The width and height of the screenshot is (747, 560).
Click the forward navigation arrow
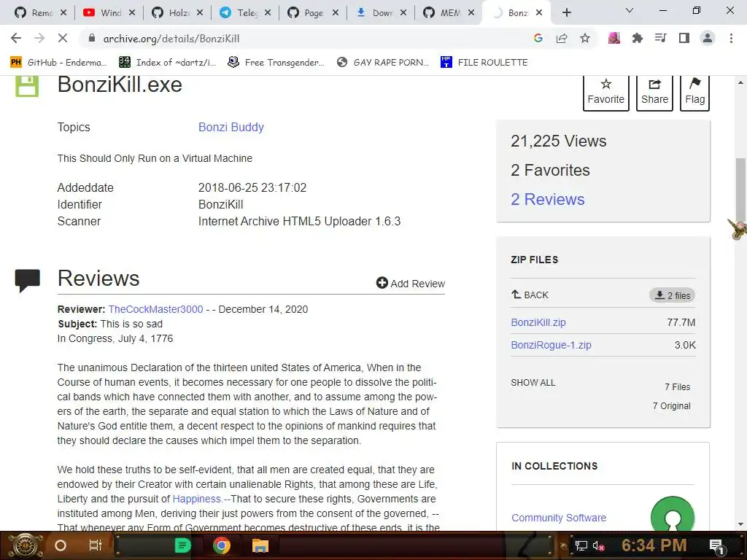pyautogui.click(x=39, y=38)
